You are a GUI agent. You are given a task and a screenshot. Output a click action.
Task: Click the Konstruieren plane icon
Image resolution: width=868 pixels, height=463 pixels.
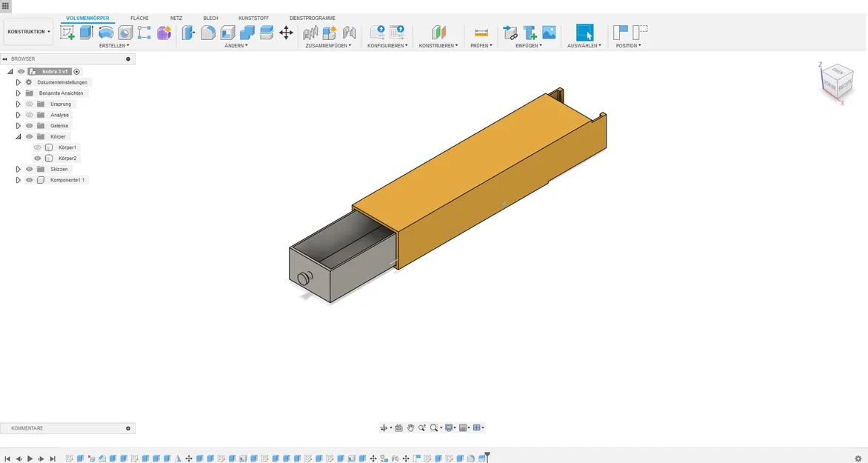[438, 33]
